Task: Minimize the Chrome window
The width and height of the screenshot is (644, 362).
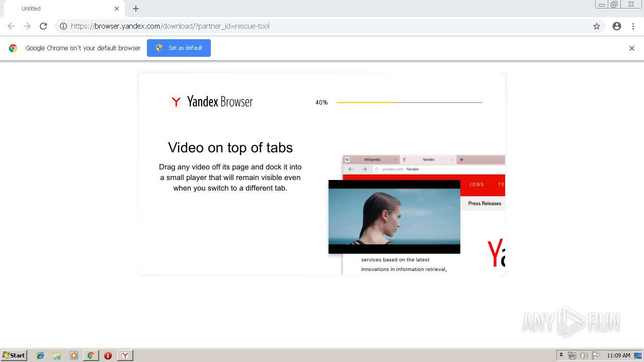Action: tap(602, 5)
